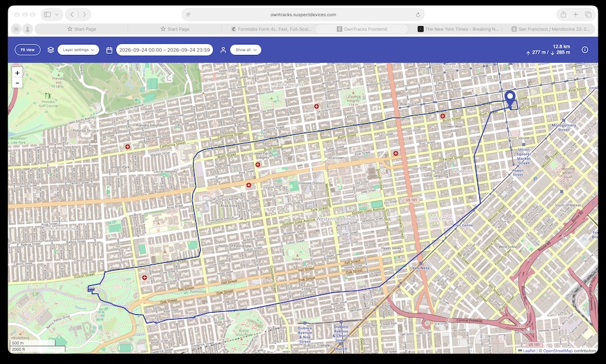Open the Layer settings dropdown
Image resolution: width=606 pixels, height=364 pixels.
coord(79,50)
